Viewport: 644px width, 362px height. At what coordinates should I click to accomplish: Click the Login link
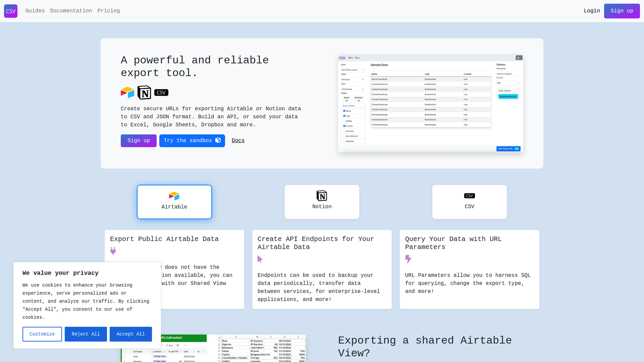point(592,11)
